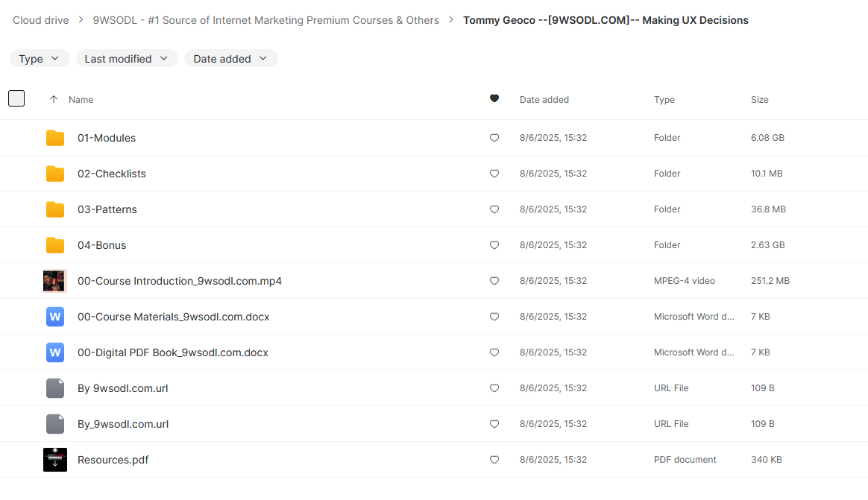Open the Last modified filter dropdown

(x=127, y=59)
